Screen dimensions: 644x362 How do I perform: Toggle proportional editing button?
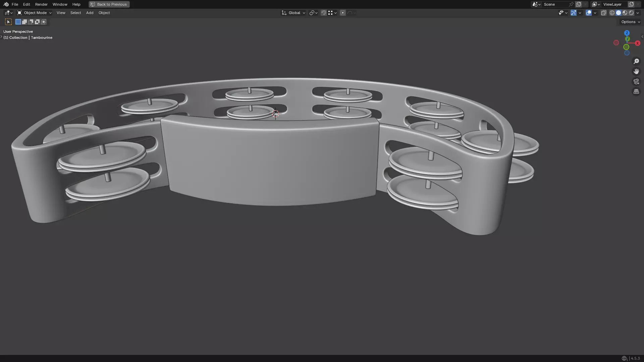343,13
